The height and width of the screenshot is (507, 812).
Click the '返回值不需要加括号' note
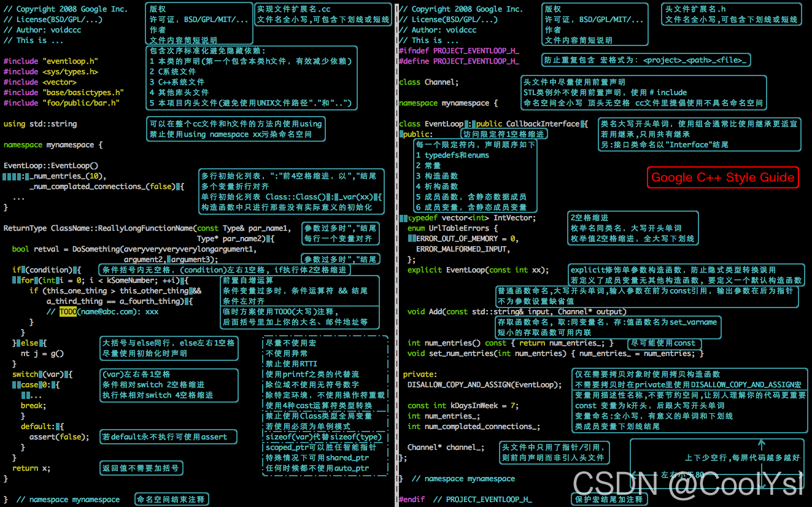(141, 468)
